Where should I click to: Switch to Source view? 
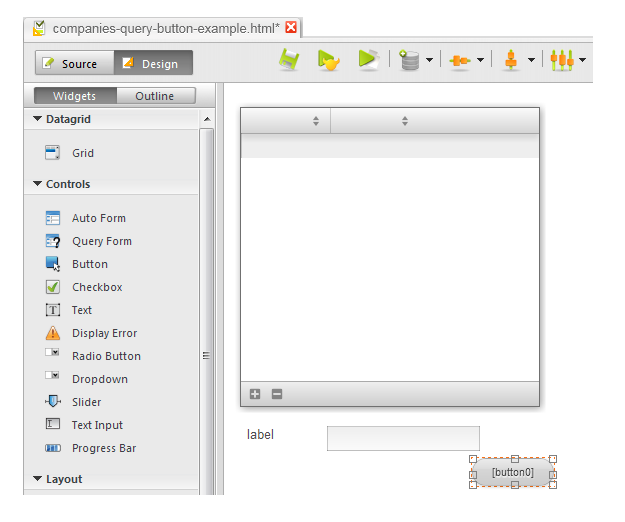[x=74, y=63]
